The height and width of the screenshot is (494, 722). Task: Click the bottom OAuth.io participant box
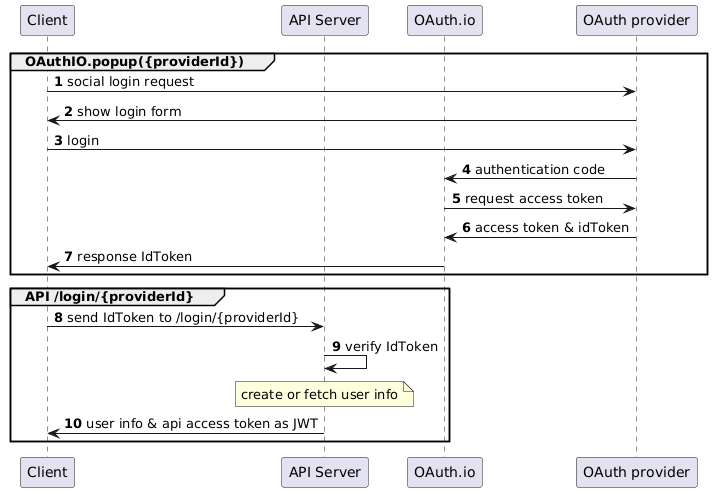click(444, 472)
